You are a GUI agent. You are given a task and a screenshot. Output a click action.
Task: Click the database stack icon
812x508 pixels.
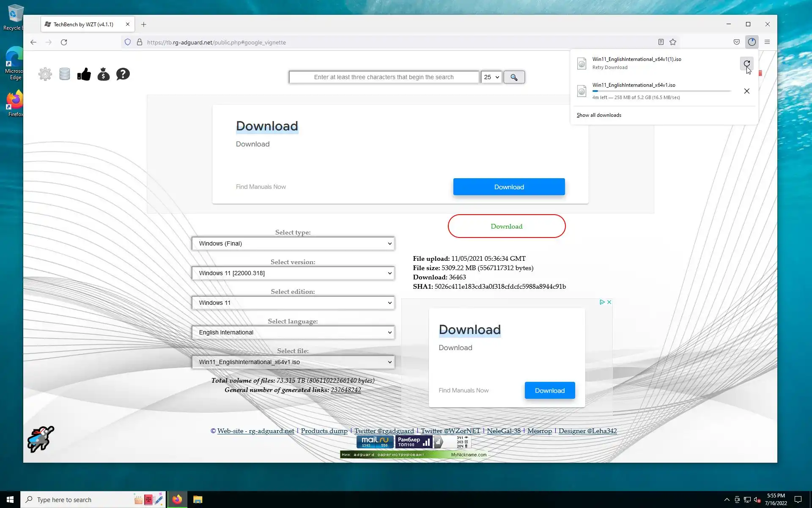click(x=65, y=74)
